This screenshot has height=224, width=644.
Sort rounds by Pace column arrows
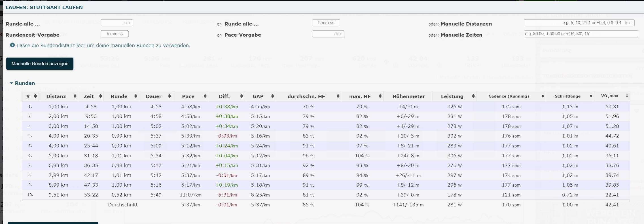(x=205, y=96)
